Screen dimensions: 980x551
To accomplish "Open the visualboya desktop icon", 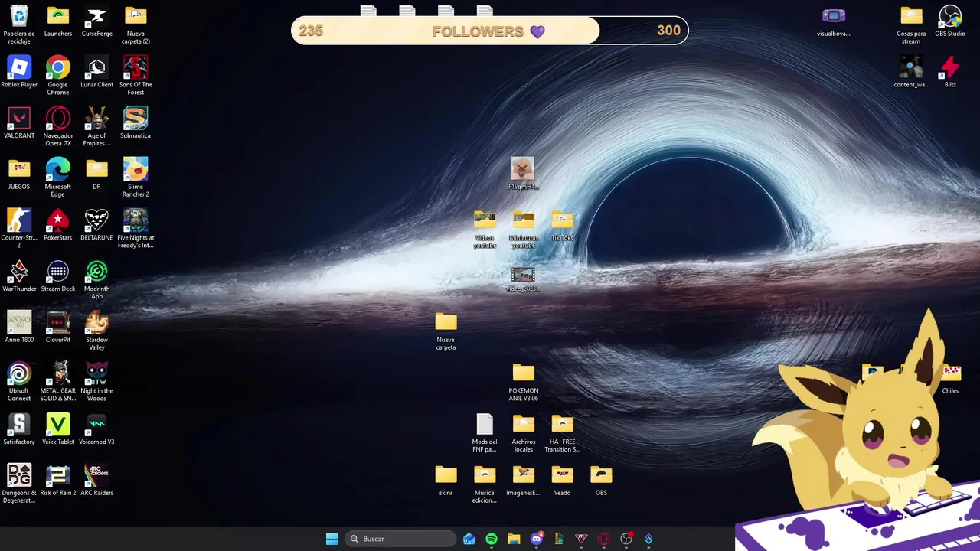I will coord(834,16).
